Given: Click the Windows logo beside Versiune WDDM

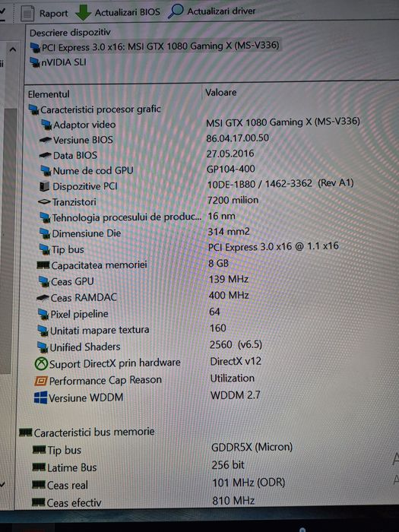Looking at the screenshot, I should click(40, 397).
